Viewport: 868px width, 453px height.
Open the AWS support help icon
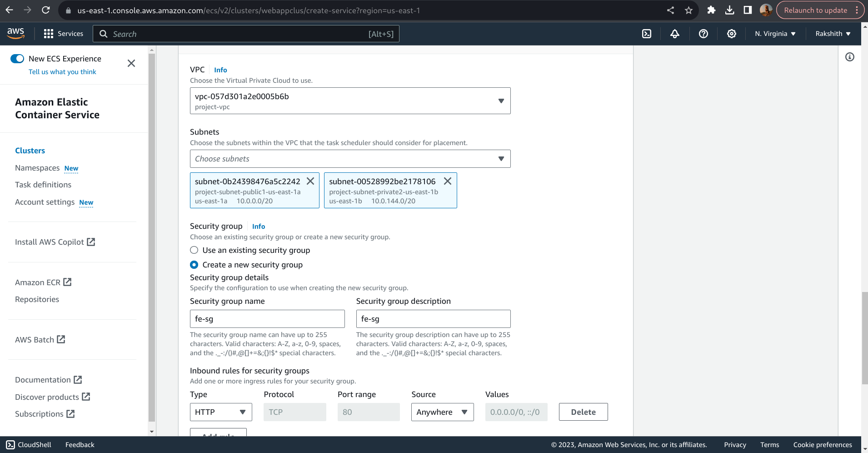[x=703, y=34]
